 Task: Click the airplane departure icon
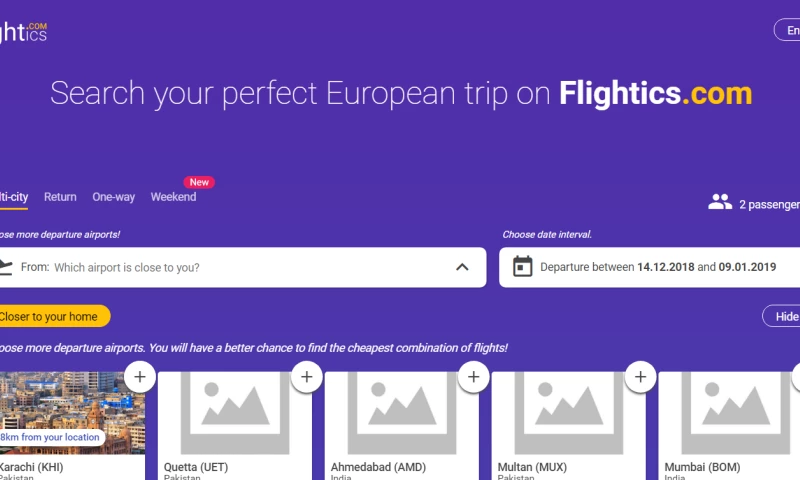(x=5, y=267)
